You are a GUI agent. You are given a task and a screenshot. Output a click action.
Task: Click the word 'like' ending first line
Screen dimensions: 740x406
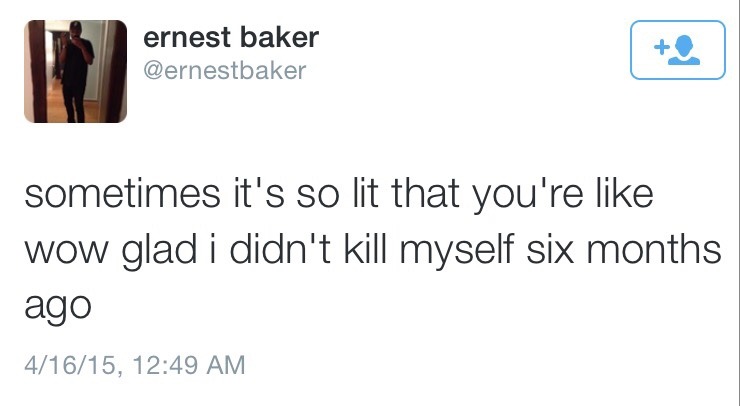point(624,193)
